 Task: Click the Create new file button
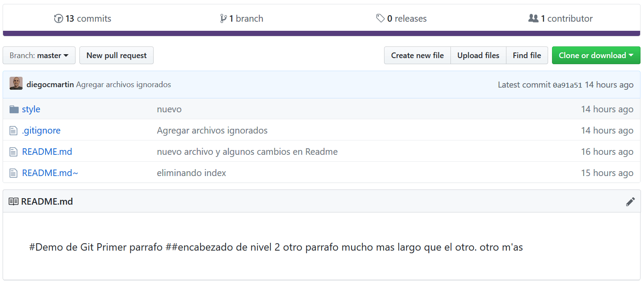click(417, 55)
